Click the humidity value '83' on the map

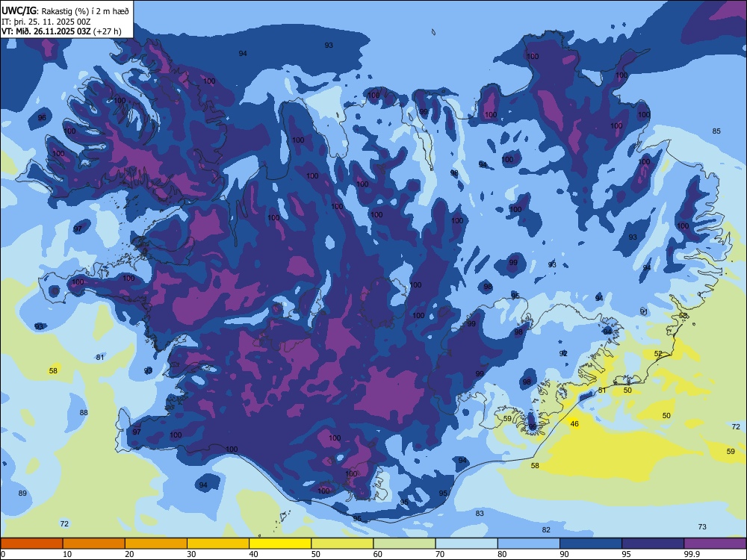(x=480, y=514)
